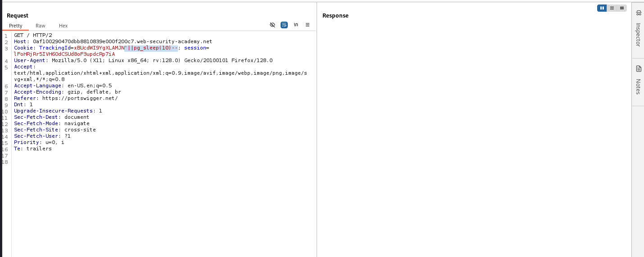
Task: Click the Accept-Language header line
Action: (x=63, y=86)
